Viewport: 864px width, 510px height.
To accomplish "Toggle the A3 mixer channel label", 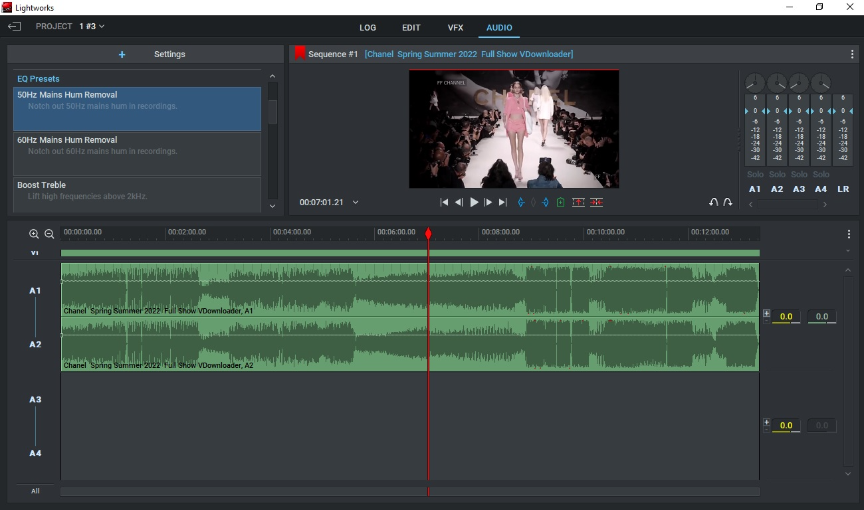I will (x=799, y=189).
